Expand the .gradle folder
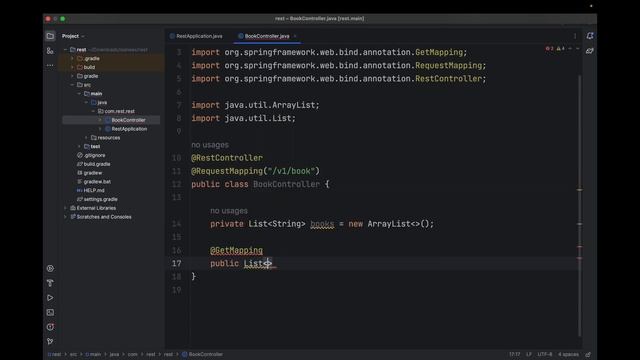640x360 pixels. click(72, 58)
